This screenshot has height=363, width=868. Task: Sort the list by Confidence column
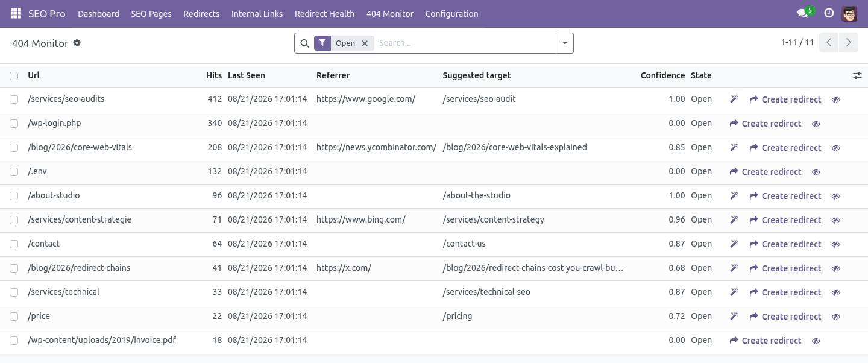click(662, 75)
